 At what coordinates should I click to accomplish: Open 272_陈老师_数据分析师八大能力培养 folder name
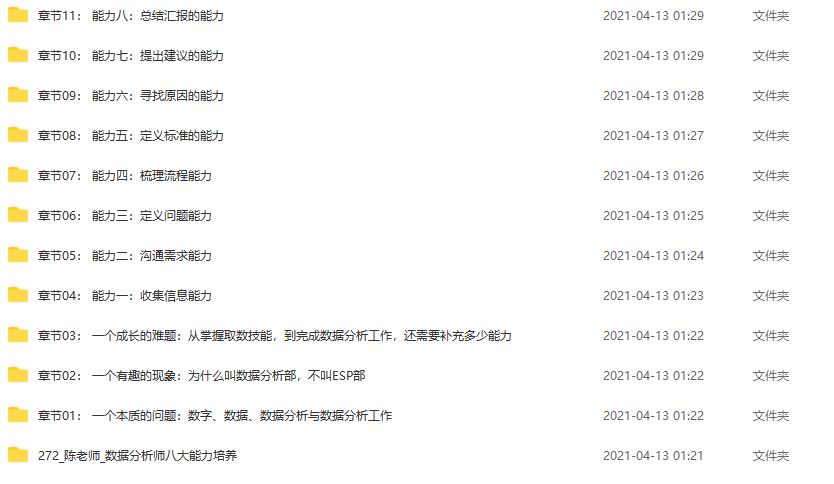point(137,456)
